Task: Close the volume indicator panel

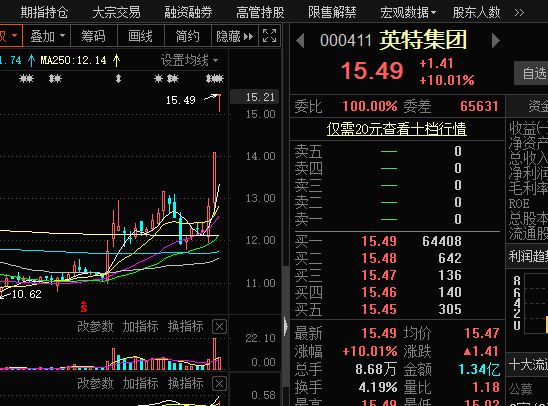Action: coord(219,327)
